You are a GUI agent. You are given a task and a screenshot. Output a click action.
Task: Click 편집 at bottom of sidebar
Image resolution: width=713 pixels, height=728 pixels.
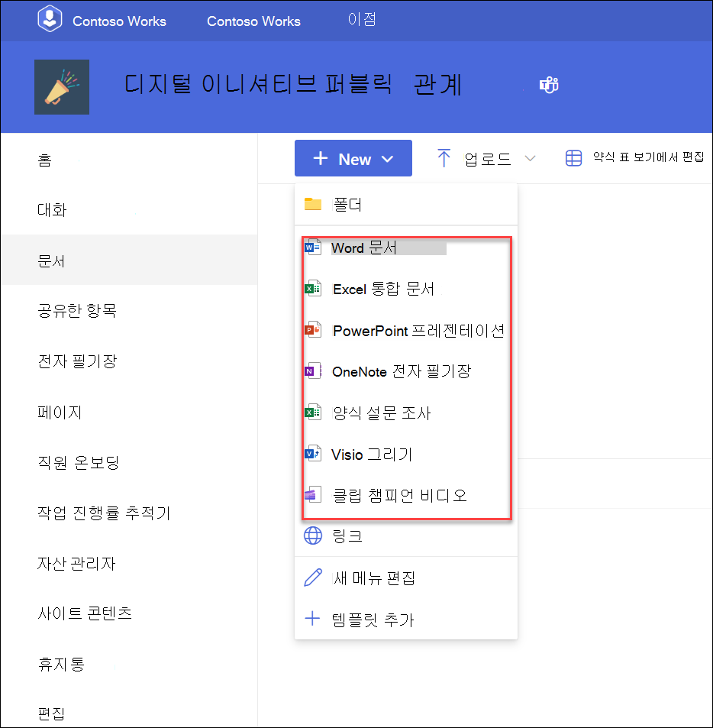[51, 713]
